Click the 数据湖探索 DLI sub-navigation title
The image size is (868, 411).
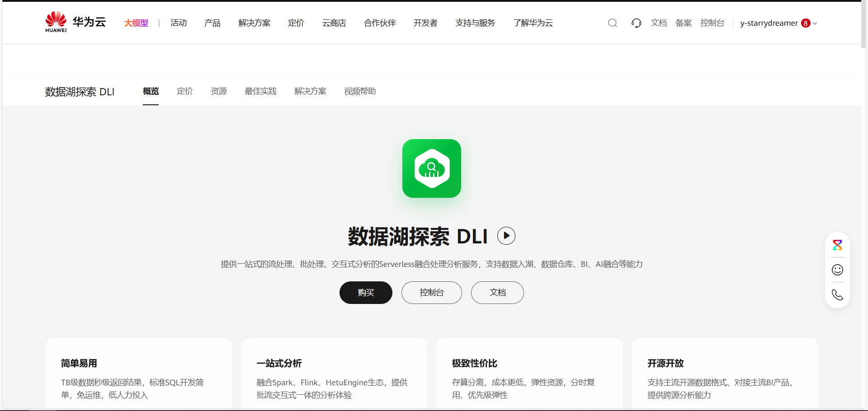pos(80,92)
